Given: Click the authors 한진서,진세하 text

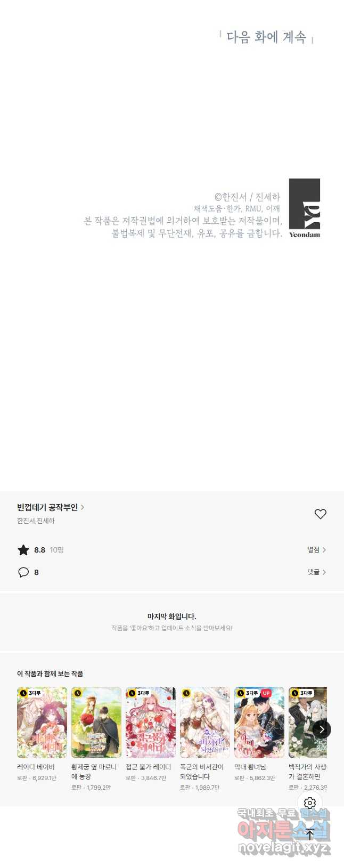Looking at the screenshot, I should [36, 521].
